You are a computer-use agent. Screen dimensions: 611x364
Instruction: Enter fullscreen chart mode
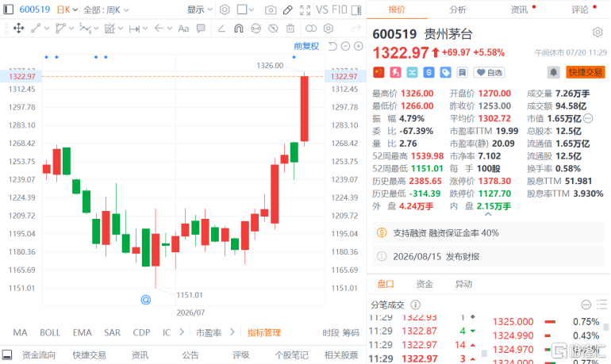click(x=305, y=10)
